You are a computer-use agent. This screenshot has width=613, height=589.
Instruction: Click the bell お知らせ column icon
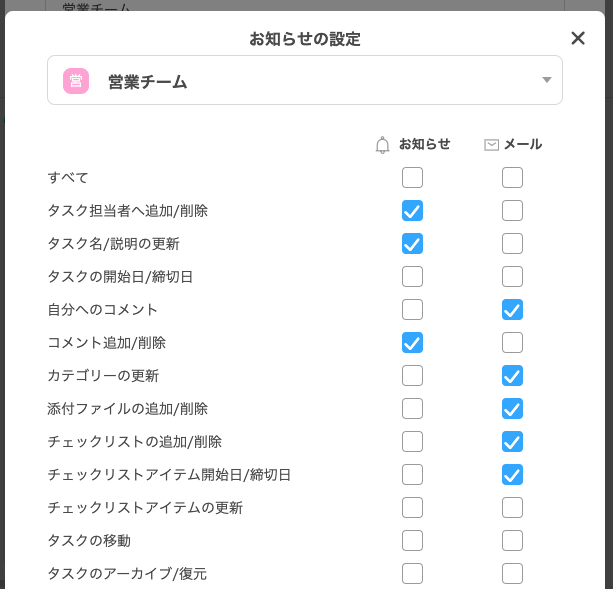tap(382, 145)
